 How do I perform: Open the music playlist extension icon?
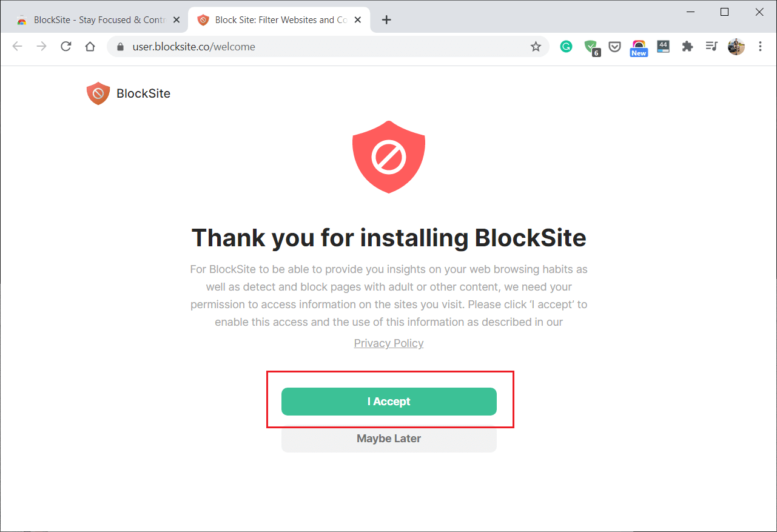[711, 46]
